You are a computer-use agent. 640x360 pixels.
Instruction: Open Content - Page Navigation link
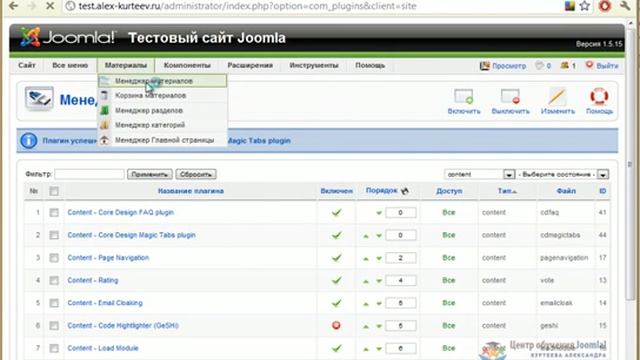click(x=108, y=258)
